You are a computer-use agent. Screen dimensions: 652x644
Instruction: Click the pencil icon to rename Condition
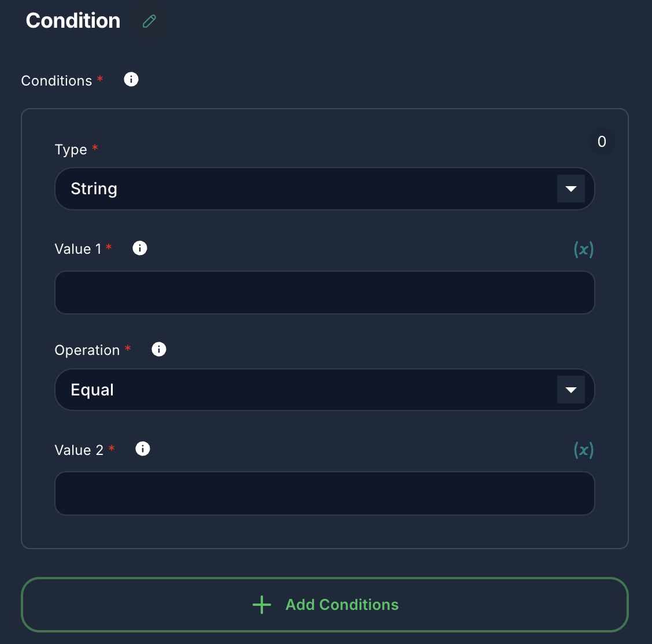click(150, 21)
